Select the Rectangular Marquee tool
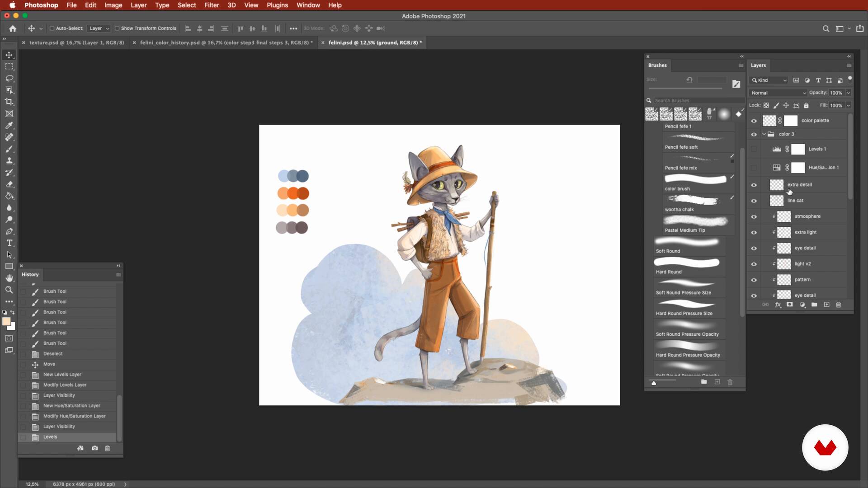The image size is (868, 488). pyautogui.click(x=9, y=66)
